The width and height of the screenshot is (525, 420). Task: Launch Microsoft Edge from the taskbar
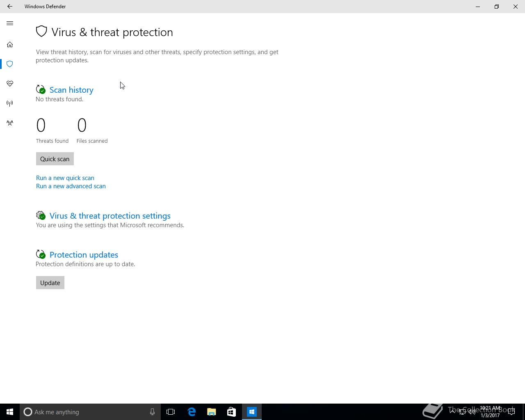pos(192,412)
